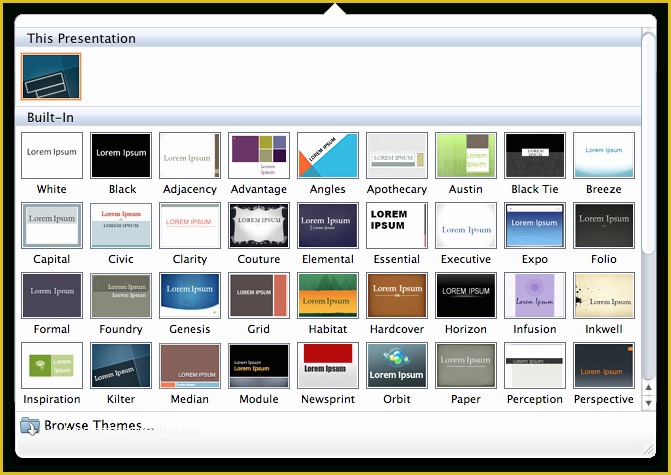
Task: Apply the Hardcover theme
Action: coord(397,295)
